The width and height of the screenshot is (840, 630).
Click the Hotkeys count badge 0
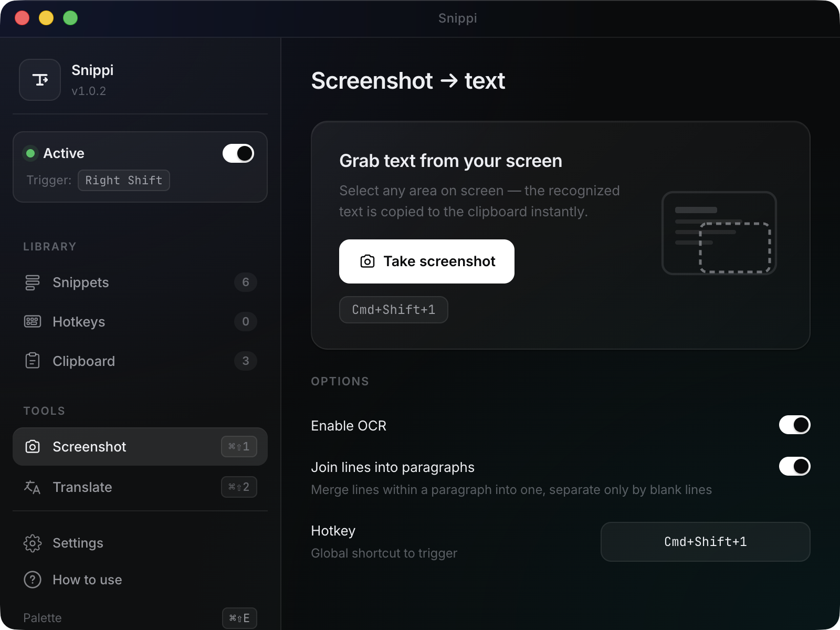(246, 322)
